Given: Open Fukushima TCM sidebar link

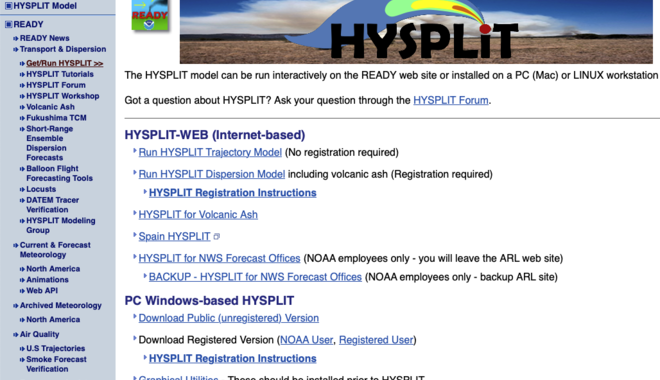Looking at the screenshot, I should [56, 118].
